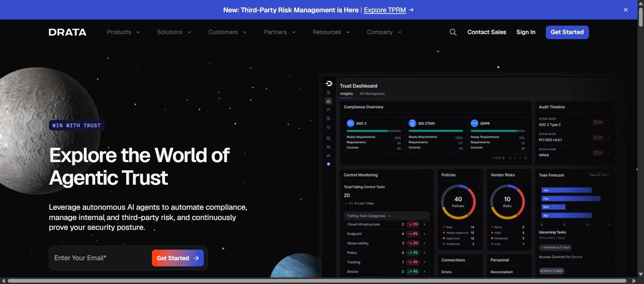Expand the Device row chevron
The width and height of the screenshot is (644, 284).
click(x=424, y=272)
